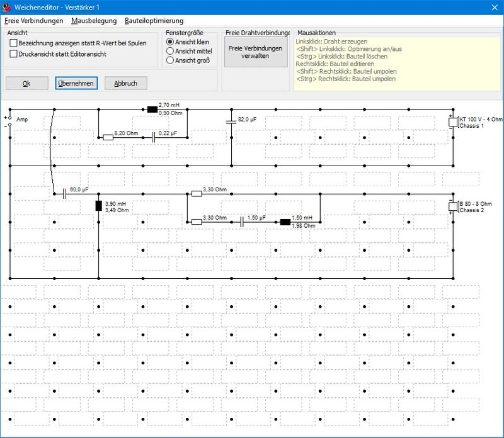Click the 'B 80 - 8 Ohm' label
The image size is (504, 438).
pyautogui.click(x=476, y=204)
